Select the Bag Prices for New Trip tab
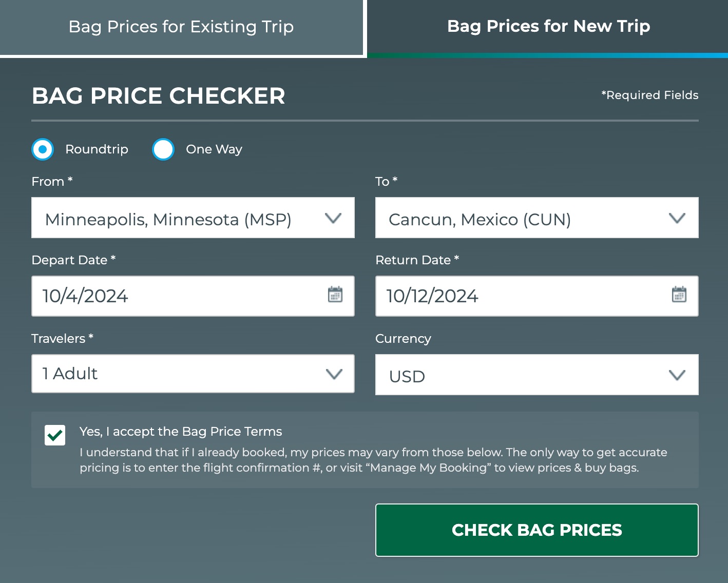The width and height of the screenshot is (728, 583). pyautogui.click(x=548, y=26)
